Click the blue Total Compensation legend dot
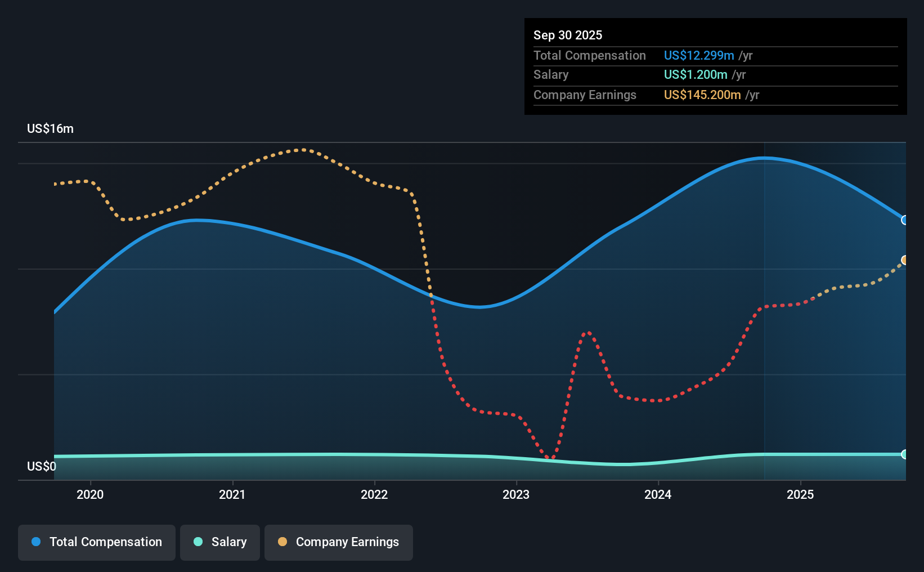924x572 pixels. pyautogui.click(x=36, y=542)
